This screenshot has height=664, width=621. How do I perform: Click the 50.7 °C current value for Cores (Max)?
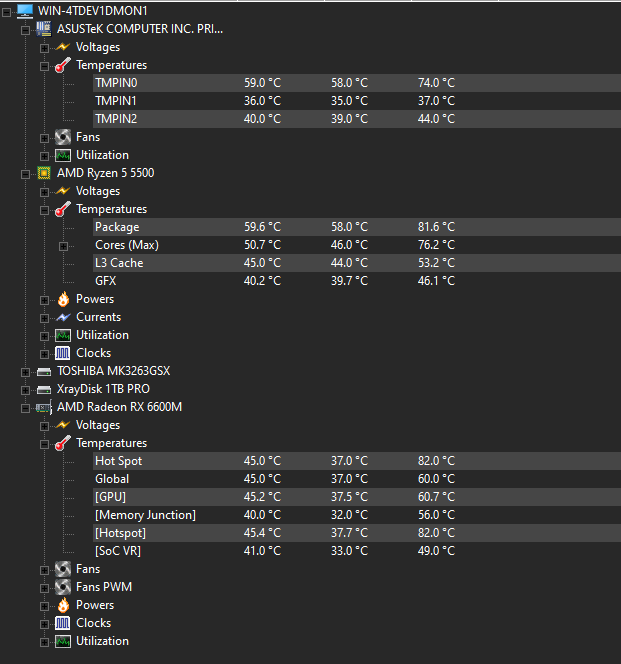(x=262, y=245)
